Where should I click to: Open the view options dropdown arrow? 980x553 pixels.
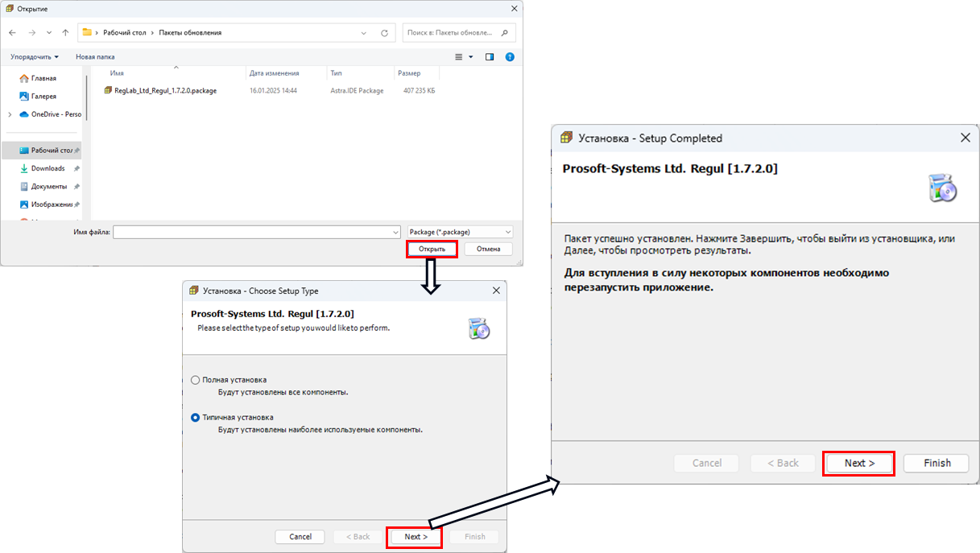point(470,57)
